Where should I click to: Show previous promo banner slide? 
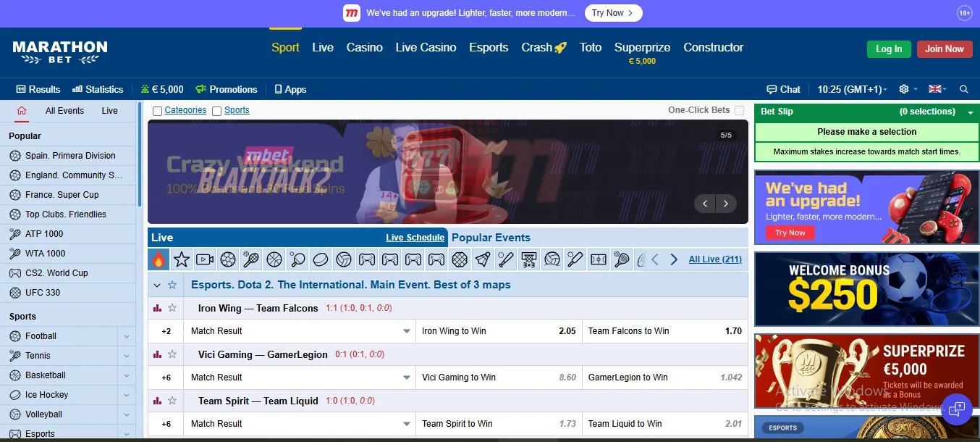tap(705, 204)
